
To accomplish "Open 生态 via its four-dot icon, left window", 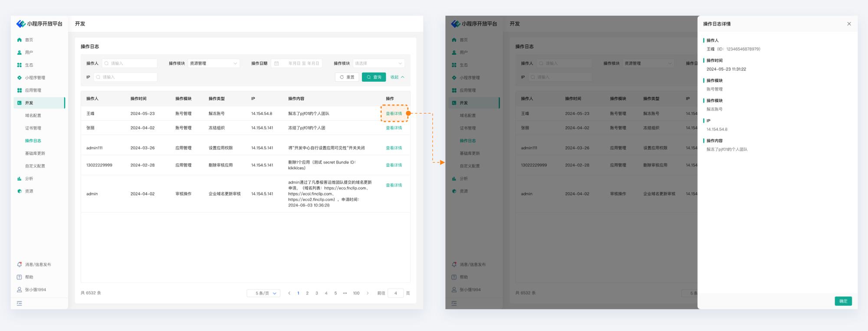I will pyautogui.click(x=19, y=65).
